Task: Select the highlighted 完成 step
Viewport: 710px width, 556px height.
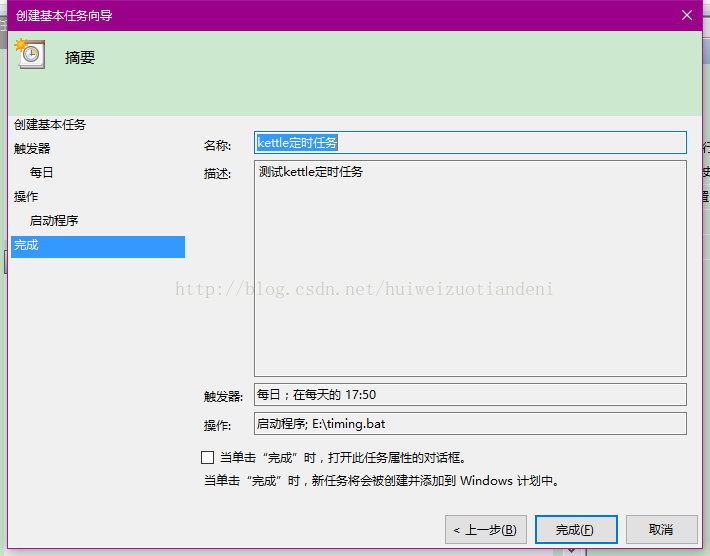Action: (x=98, y=247)
